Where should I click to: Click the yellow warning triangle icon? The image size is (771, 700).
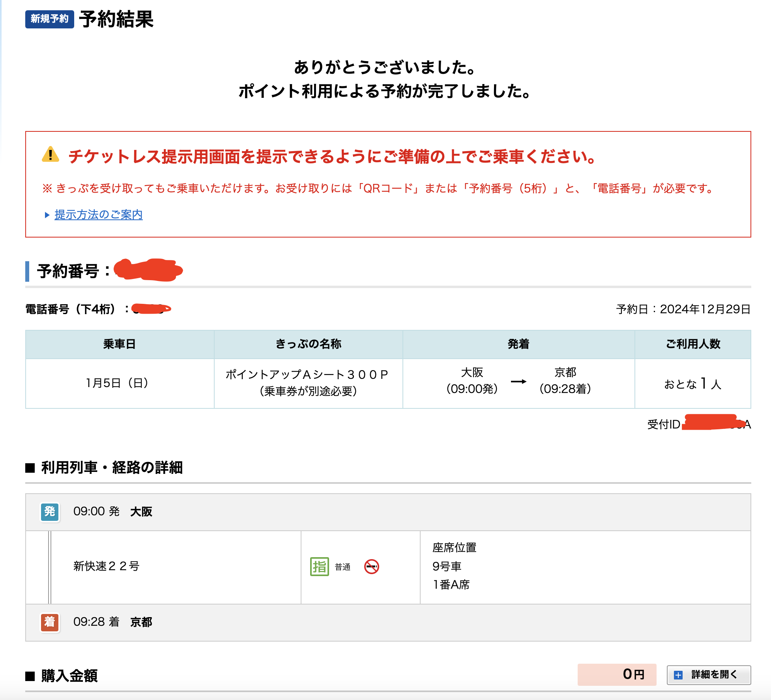(x=51, y=155)
